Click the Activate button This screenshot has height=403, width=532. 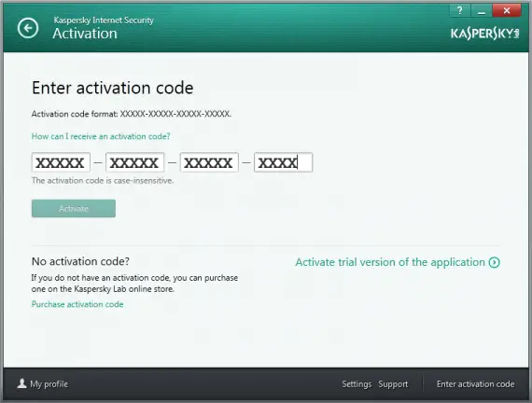click(x=74, y=208)
